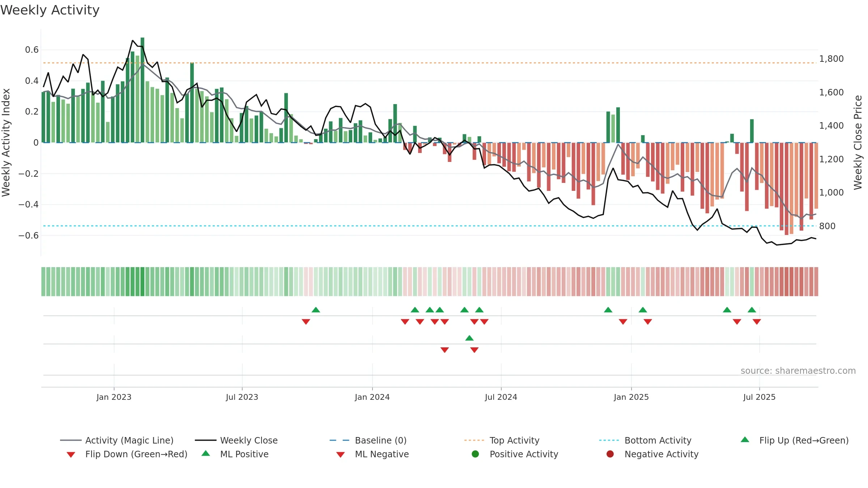The width and height of the screenshot is (868, 488).
Task: Click the Weekly Activity chart title
Action: [50, 10]
